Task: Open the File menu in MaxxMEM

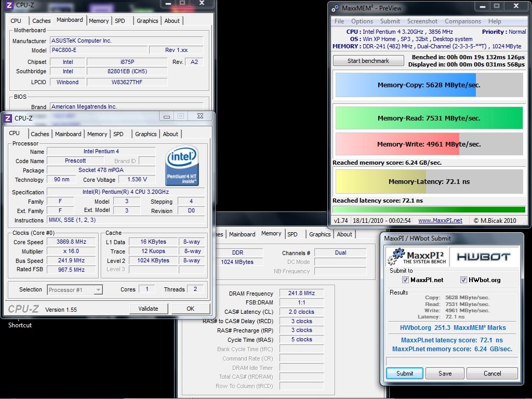Action: pyautogui.click(x=339, y=21)
